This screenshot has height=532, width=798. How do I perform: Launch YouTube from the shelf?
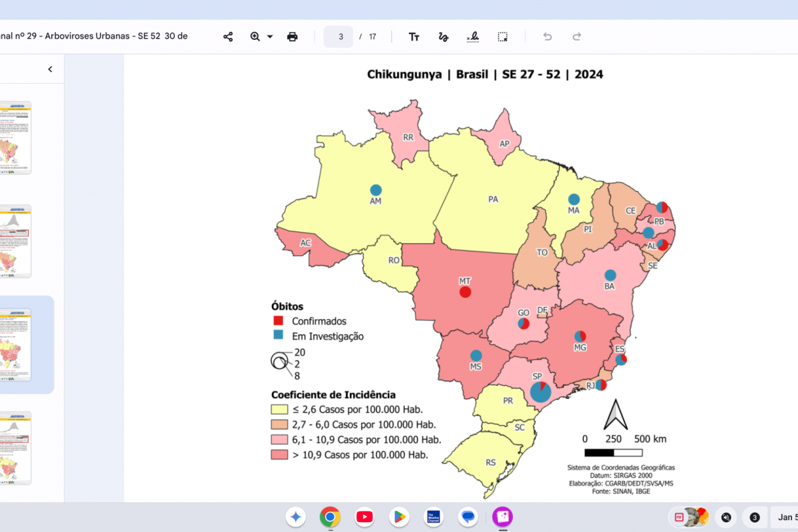click(x=364, y=517)
